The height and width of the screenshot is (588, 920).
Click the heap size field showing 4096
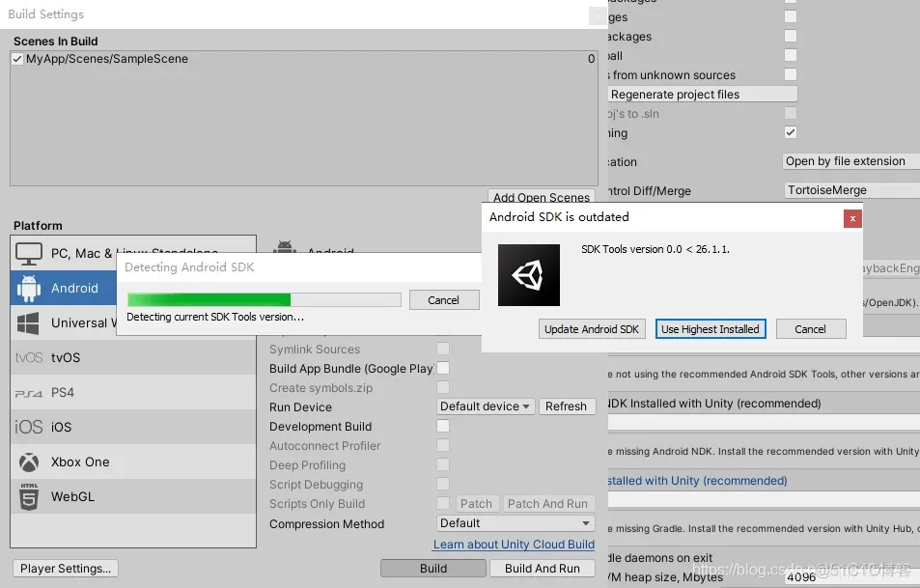point(851,576)
